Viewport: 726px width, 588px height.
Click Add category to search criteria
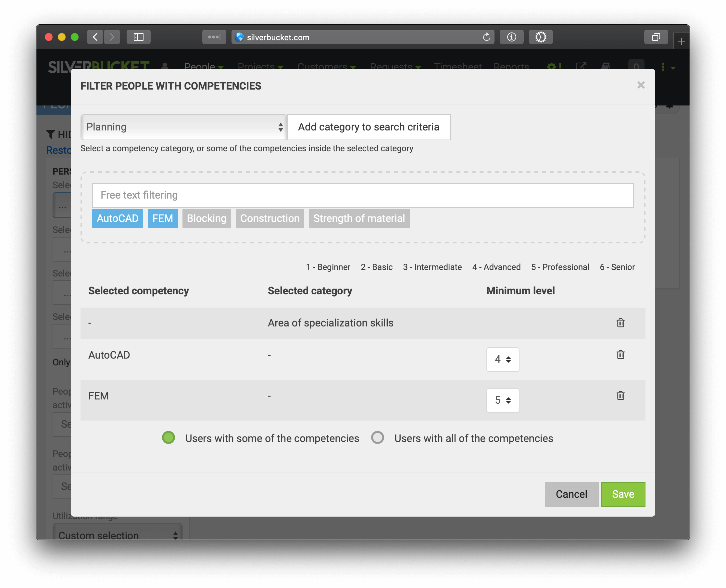click(x=369, y=127)
